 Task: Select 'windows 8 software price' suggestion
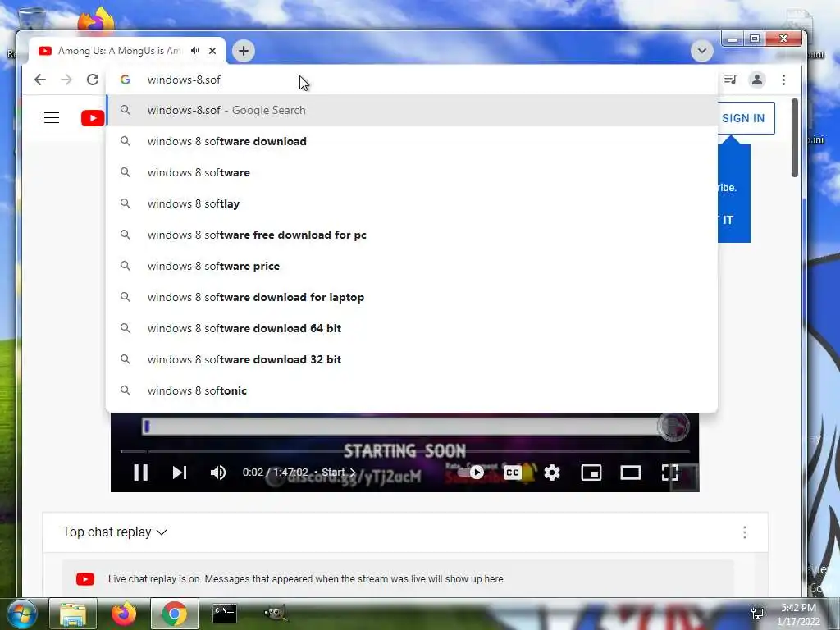tap(412, 266)
